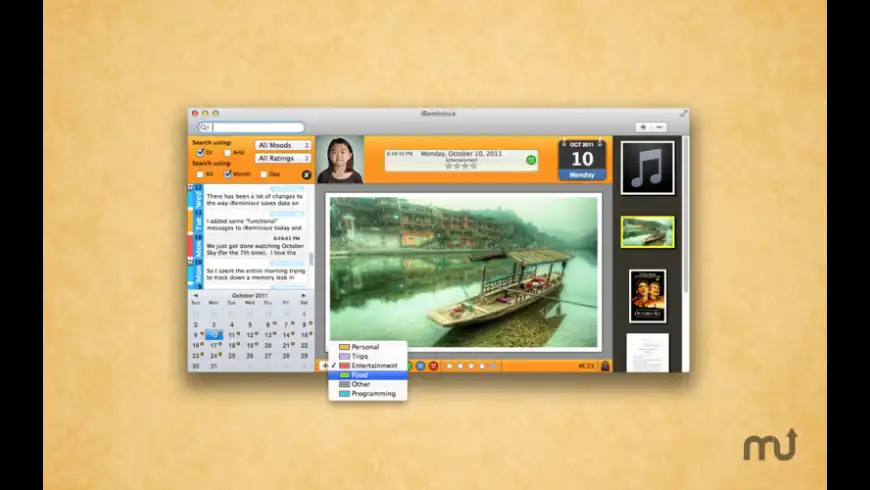Screen dimensions: 870x490
Task: Click the entry list scrollbar
Action: click(311, 259)
